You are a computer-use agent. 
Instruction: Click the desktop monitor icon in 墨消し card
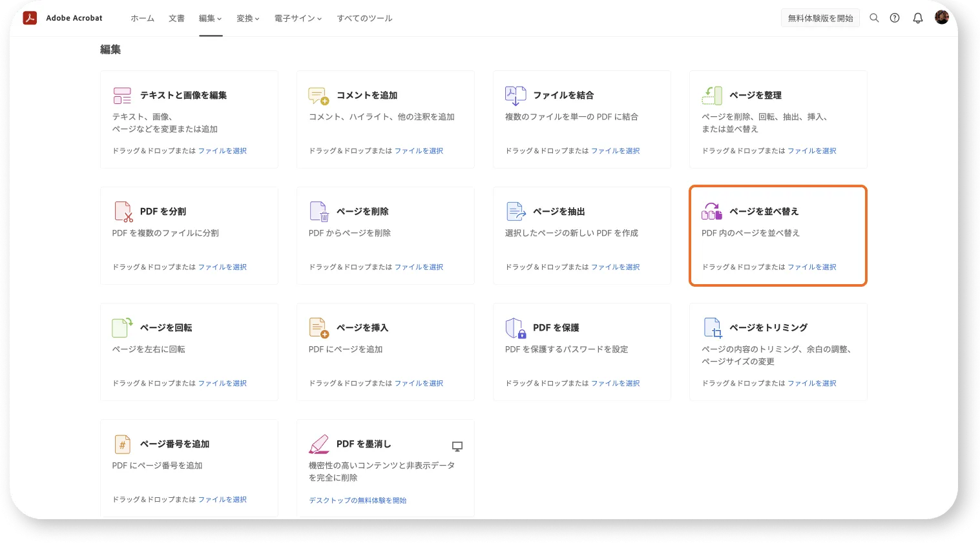(457, 446)
